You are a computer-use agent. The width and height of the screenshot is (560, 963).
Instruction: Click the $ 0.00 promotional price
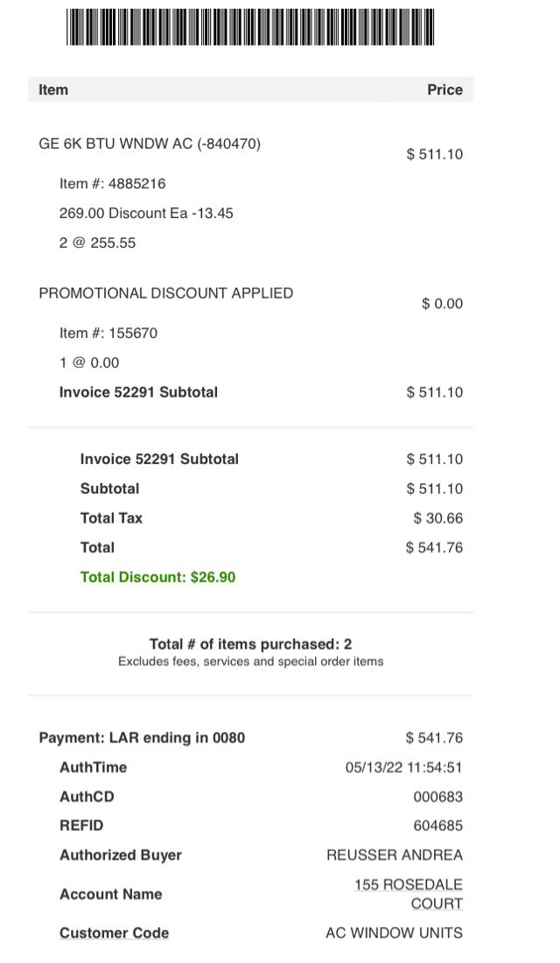click(x=442, y=304)
